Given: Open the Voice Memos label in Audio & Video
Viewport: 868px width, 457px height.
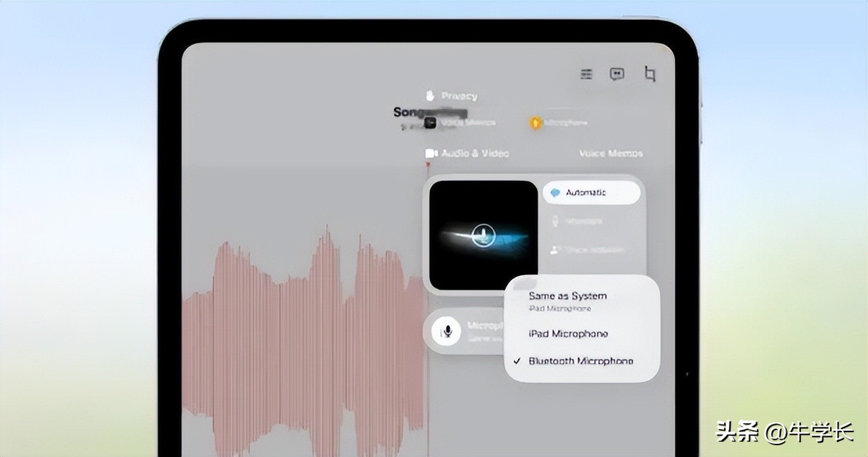Looking at the screenshot, I should [610, 153].
